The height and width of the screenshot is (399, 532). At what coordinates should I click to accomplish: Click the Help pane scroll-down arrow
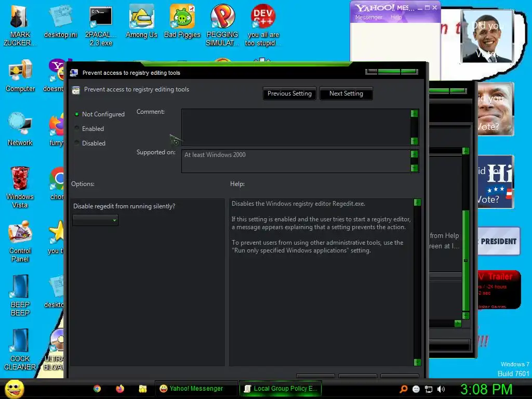pos(417,362)
